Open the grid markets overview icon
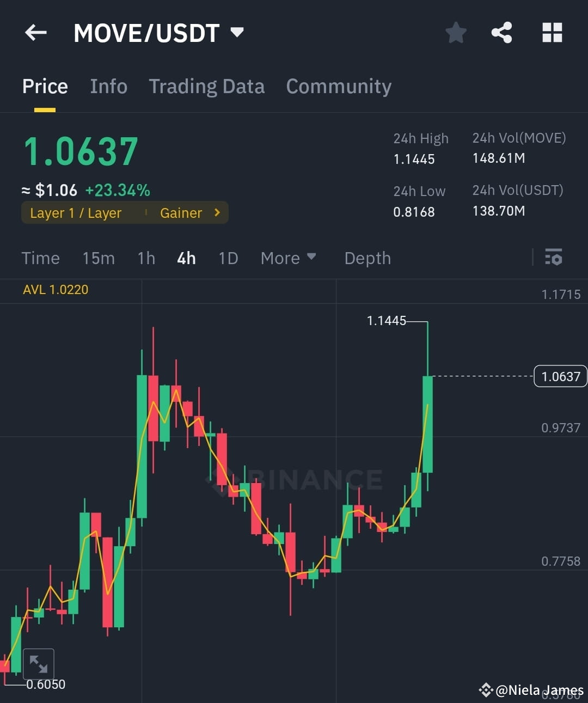The width and height of the screenshot is (588, 703). [552, 33]
